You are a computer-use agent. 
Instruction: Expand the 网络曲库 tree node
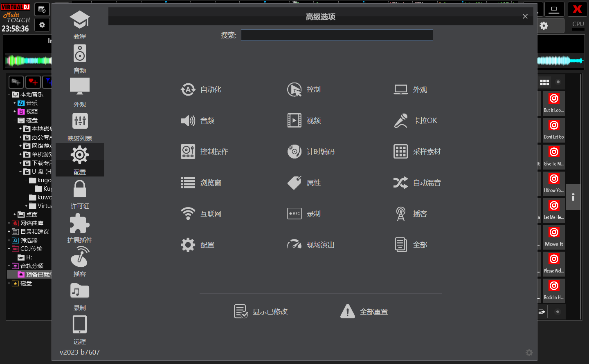tap(9, 223)
